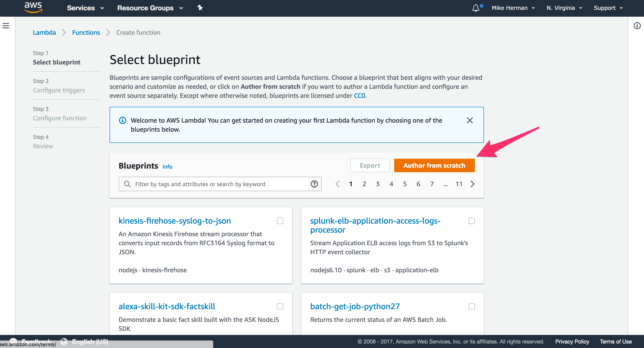Open the Resource Groups dropdown
The image size is (644, 348).
tap(150, 8)
